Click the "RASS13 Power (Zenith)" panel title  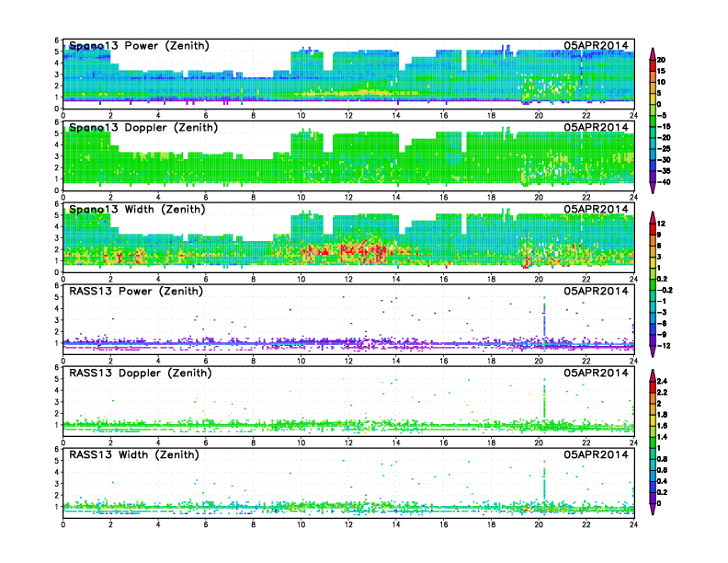point(136,292)
